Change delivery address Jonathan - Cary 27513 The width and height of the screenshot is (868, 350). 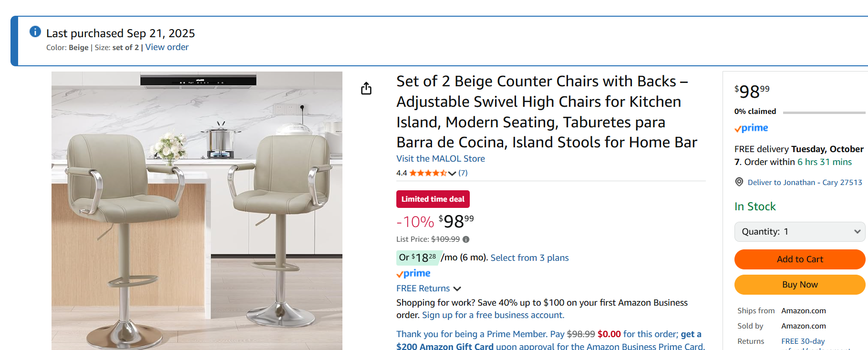point(805,182)
